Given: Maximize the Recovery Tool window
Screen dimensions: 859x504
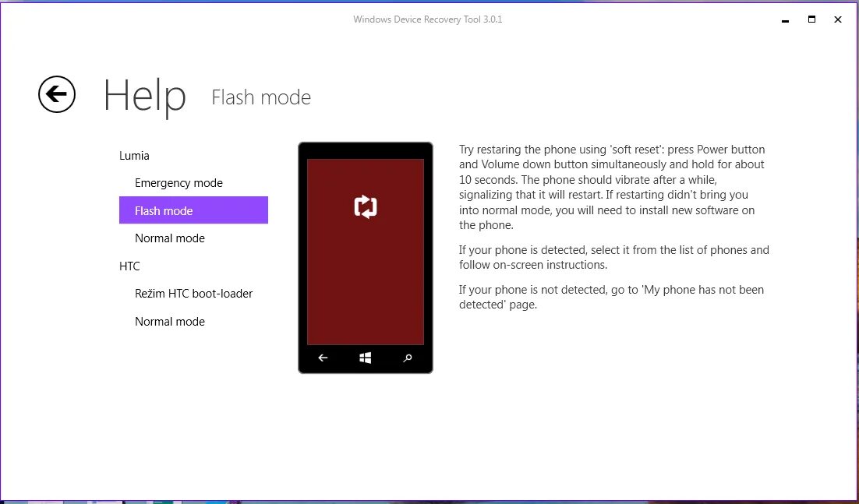Looking at the screenshot, I should pyautogui.click(x=811, y=19).
